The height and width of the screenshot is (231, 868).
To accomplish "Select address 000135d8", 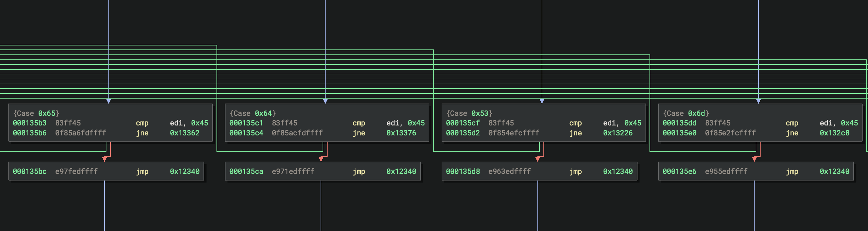I will 463,172.
